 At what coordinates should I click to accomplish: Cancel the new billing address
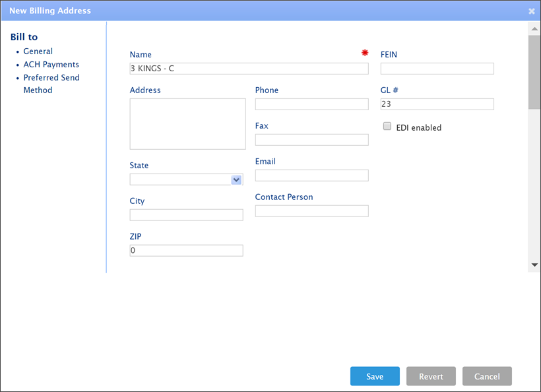(487, 376)
